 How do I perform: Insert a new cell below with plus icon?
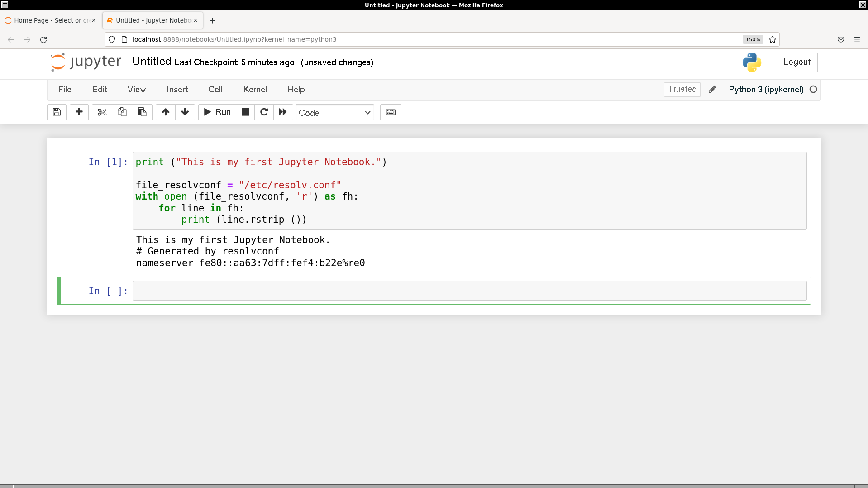79,112
